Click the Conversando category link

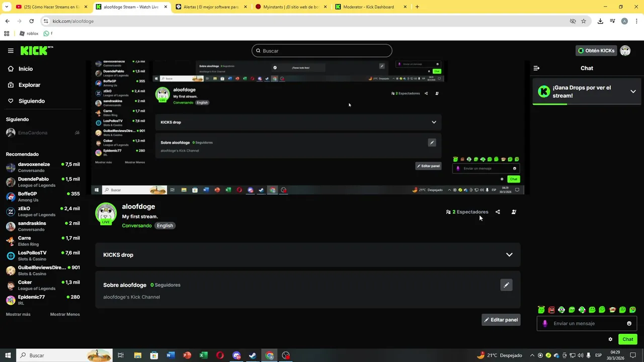pyautogui.click(x=136, y=226)
